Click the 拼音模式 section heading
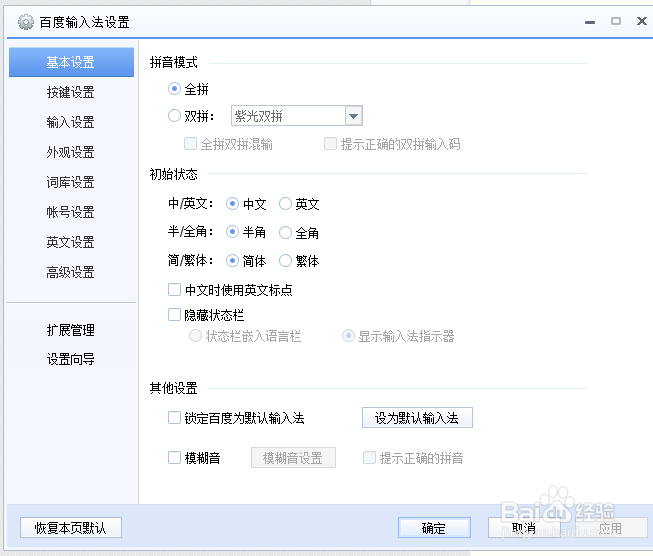The image size is (653, 556). tap(174, 62)
